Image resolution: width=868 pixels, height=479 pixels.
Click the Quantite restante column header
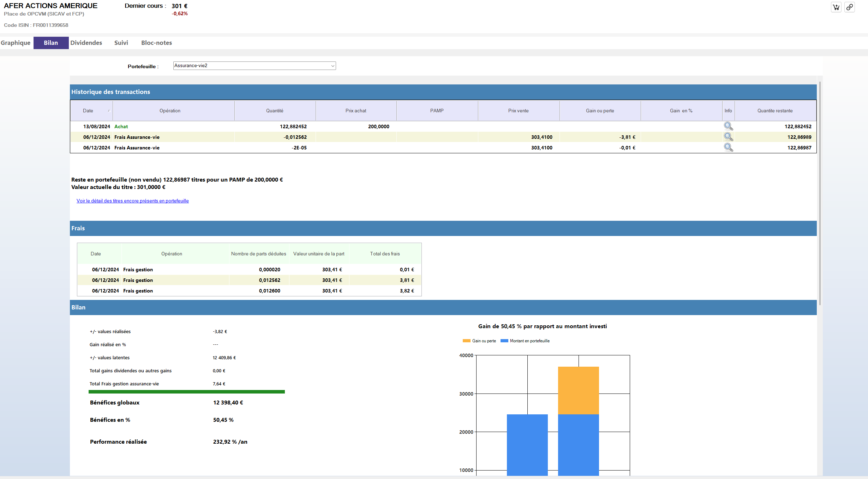tap(775, 111)
